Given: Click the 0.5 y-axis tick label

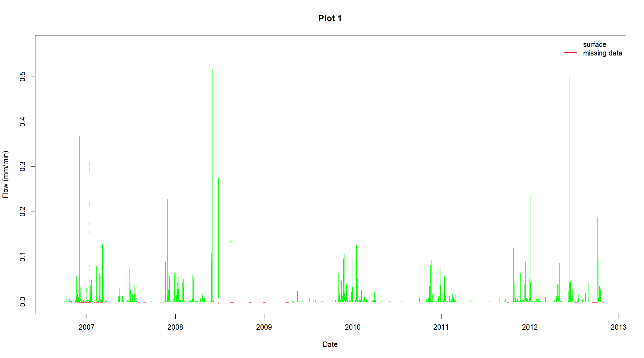Looking at the screenshot, I should coord(23,77).
